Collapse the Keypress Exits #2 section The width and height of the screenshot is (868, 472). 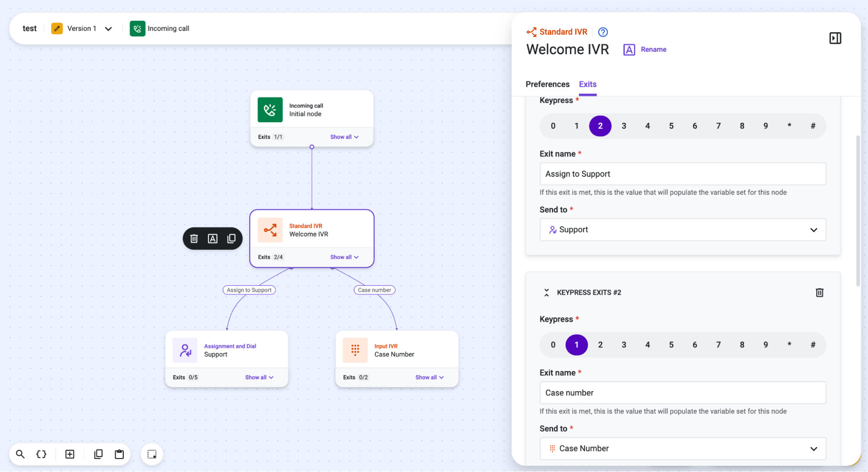point(547,293)
